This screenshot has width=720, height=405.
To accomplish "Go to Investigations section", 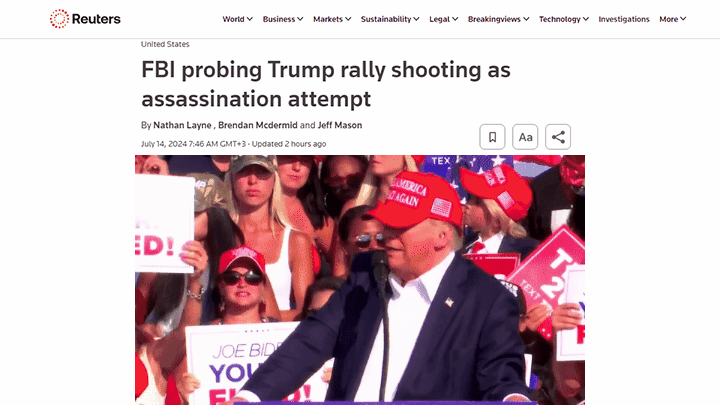I will coord(624,19).
